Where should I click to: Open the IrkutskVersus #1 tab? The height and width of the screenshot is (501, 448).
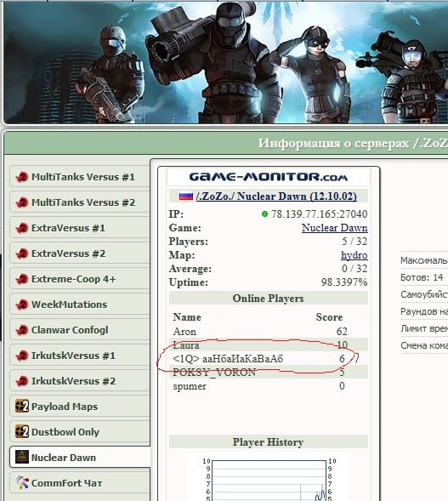coord(80,356)
